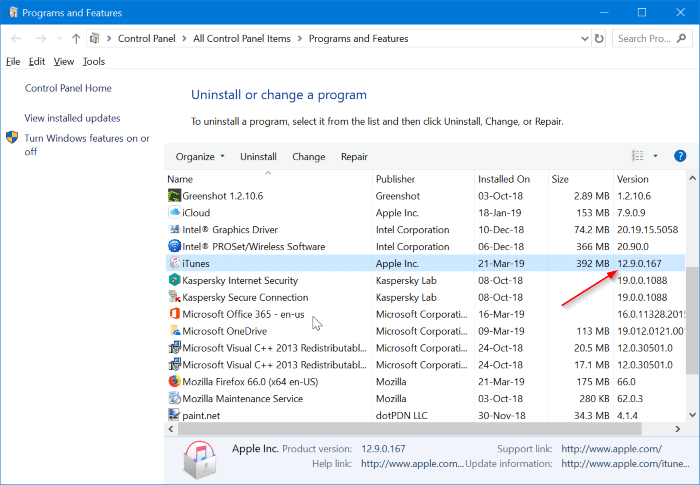Click the scroll down arrow
700x485 pixels.
coord(692,414)
